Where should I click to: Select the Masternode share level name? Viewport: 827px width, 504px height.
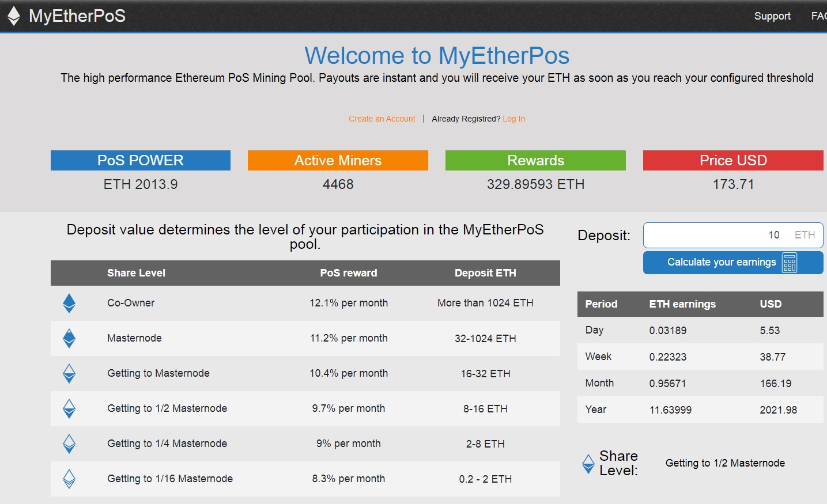point(134,338)
